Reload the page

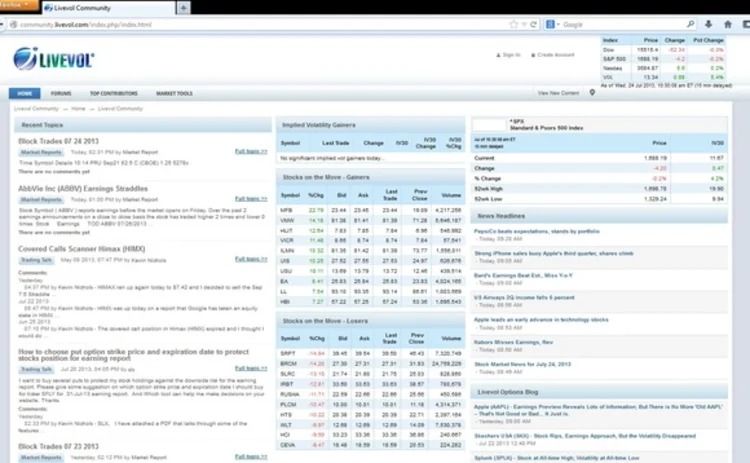(x=533, y=24)
